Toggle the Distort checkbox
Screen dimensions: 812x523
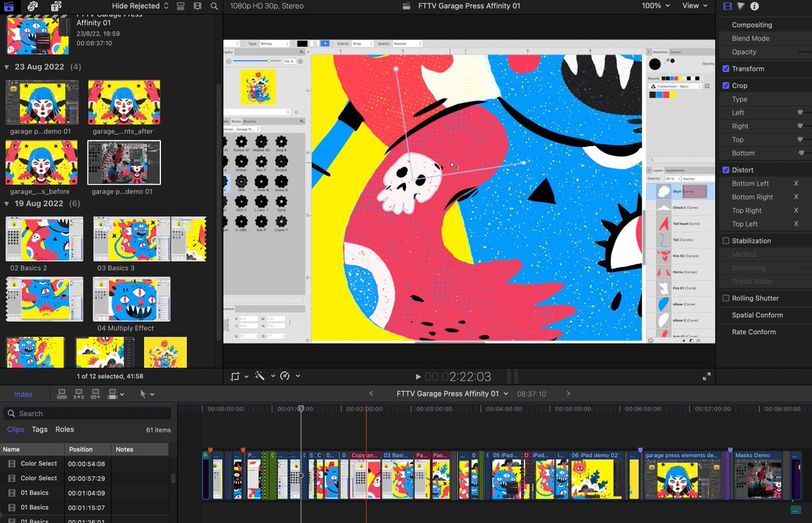pos(726,170)
